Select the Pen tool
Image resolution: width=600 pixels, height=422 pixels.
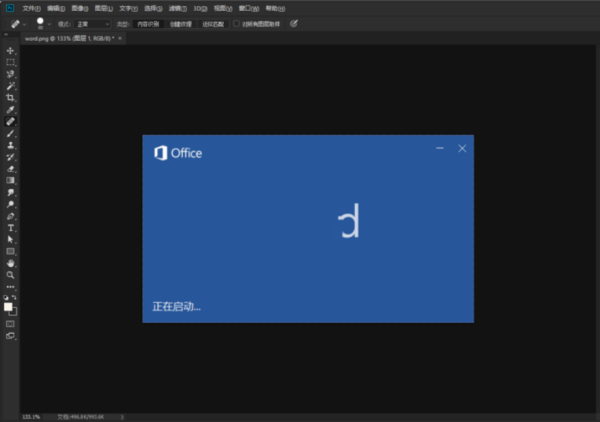(x=10, y=216)
